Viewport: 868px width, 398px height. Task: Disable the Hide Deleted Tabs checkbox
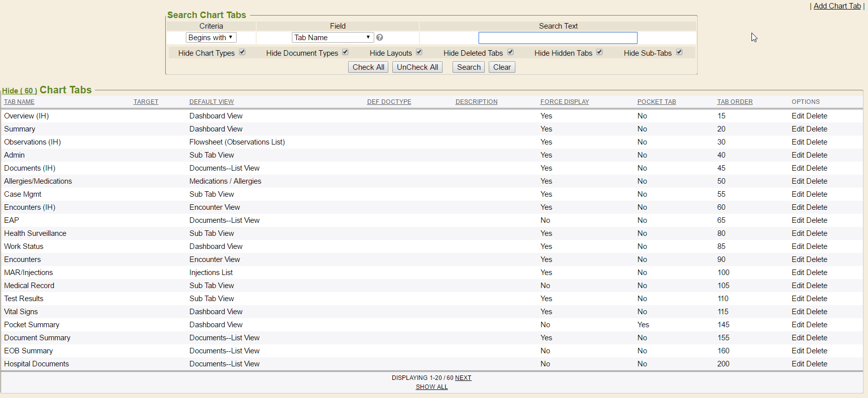[x=510, y=52]
